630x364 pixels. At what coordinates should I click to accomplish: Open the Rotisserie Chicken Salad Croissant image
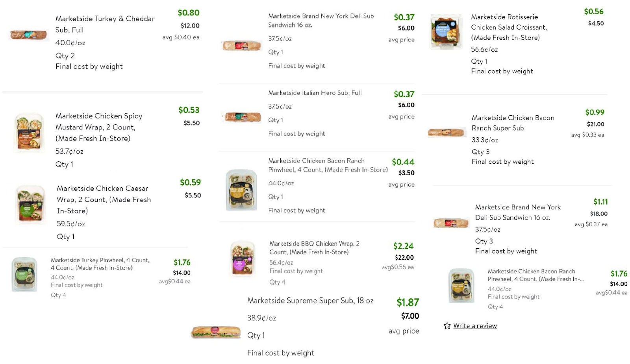tap(446, 31)
